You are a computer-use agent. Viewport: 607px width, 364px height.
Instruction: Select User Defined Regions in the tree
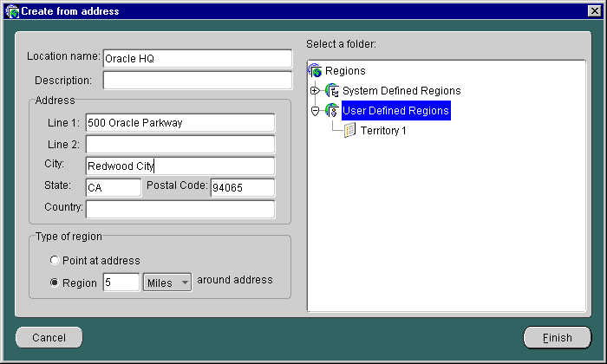[396, 111]
